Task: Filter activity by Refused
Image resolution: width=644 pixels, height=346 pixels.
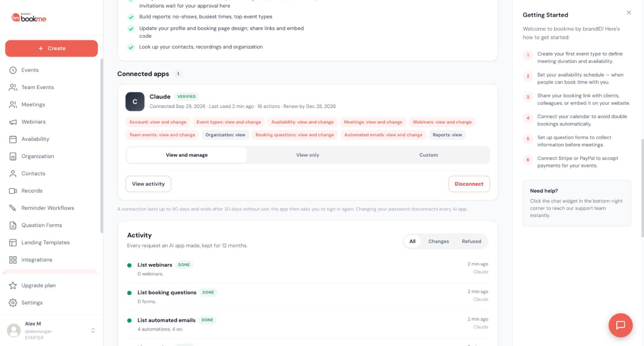Action: click(x=471, y=241)
